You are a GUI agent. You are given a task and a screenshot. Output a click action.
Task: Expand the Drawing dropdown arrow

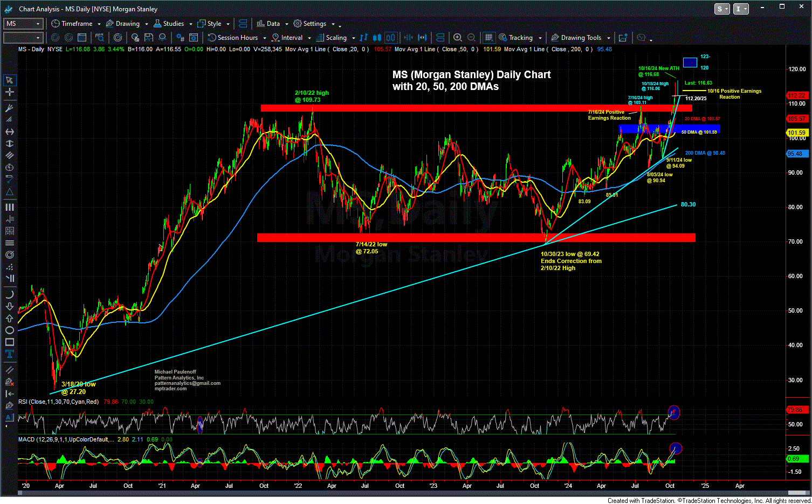[146, 24]
